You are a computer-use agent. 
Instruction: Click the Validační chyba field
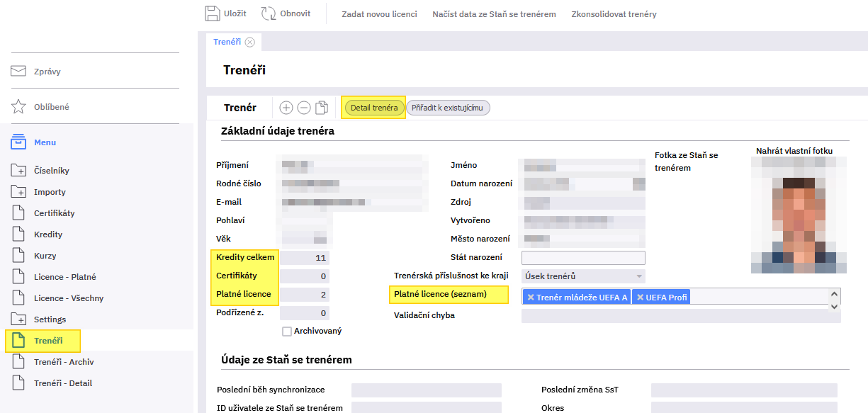tap(681, 316)
